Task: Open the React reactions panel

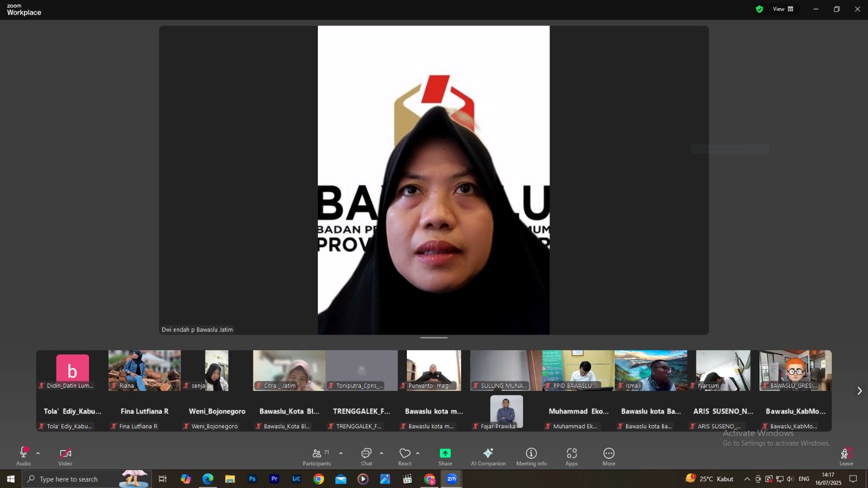Action: click(x=404, y=456)
